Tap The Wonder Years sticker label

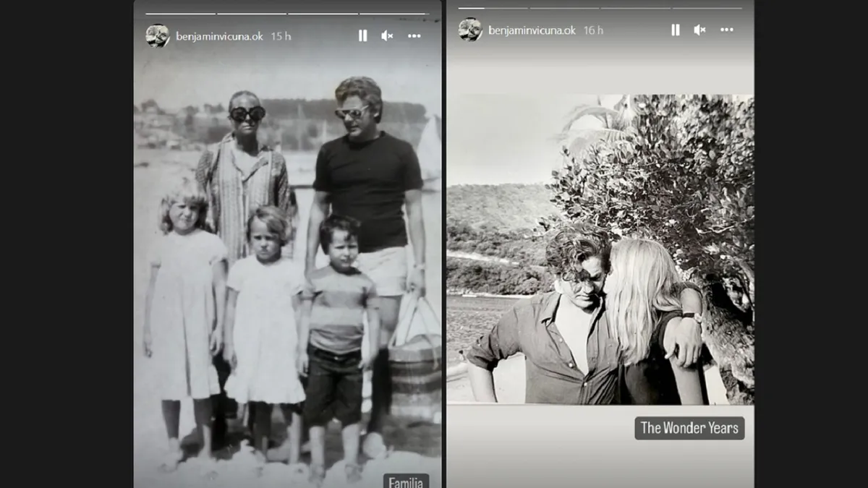click(x=689, y=428)
